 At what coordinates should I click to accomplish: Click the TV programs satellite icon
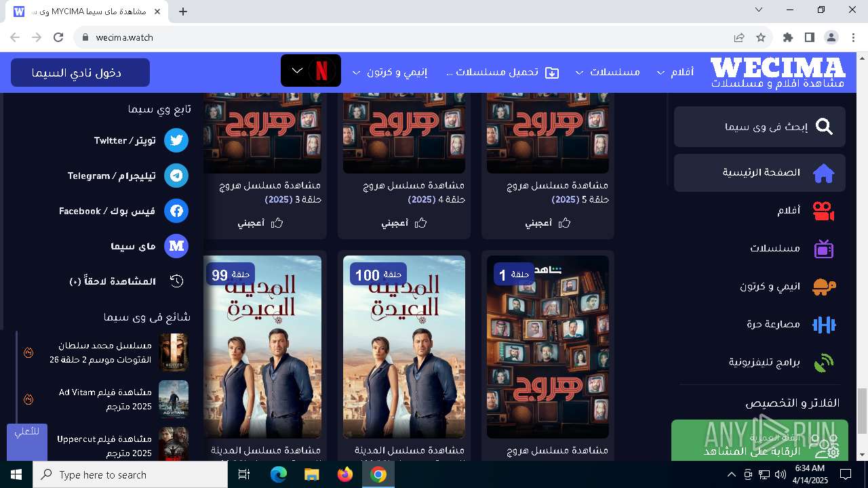coord(824,363)
